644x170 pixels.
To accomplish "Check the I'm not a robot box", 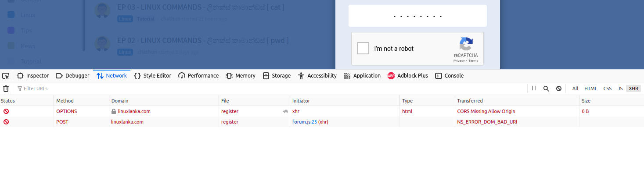I will (x=363, y=48).
